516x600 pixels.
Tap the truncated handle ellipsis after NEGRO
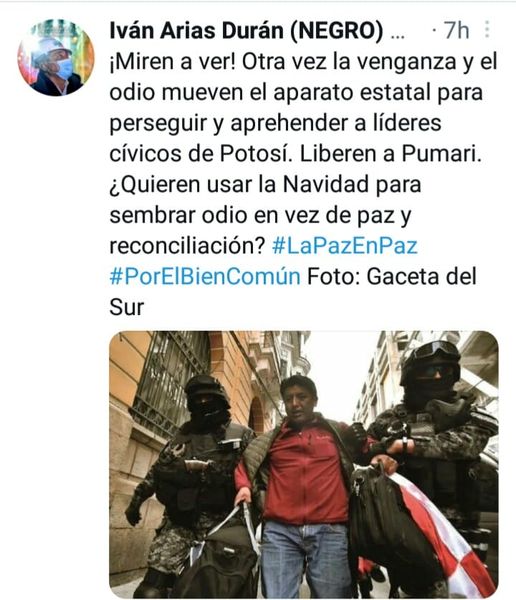(x=397, y=35)
